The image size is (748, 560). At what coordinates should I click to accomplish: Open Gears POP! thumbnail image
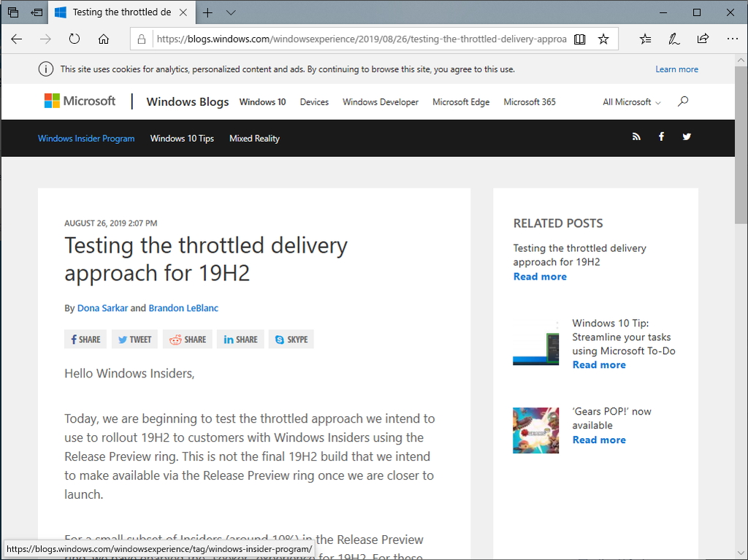click(535, 430)
